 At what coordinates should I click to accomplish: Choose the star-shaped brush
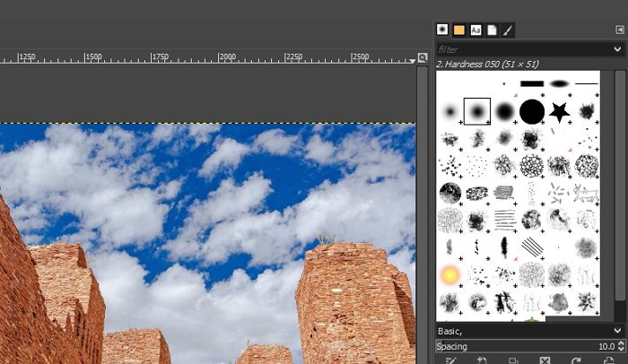coord(559,111)
